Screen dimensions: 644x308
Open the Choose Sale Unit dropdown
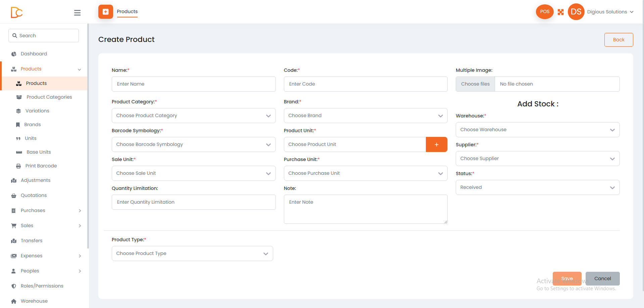pyautogui.click(x=194, y=173)
